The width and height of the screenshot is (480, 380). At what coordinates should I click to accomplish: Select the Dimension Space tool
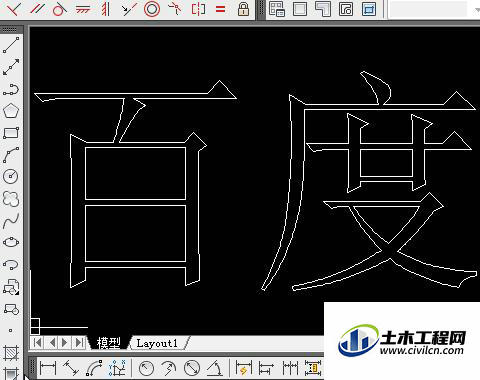[313, 369]
